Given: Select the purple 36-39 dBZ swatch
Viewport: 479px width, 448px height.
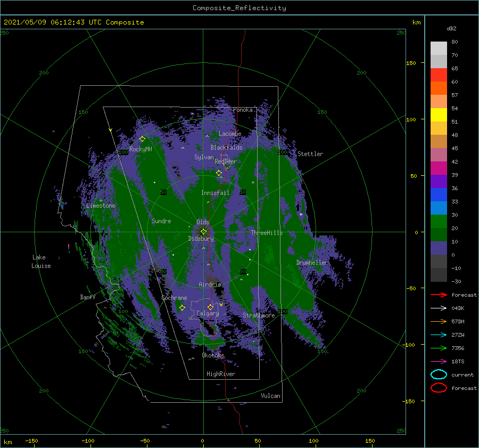Looking at the screenshot, I should pos(439,181).
